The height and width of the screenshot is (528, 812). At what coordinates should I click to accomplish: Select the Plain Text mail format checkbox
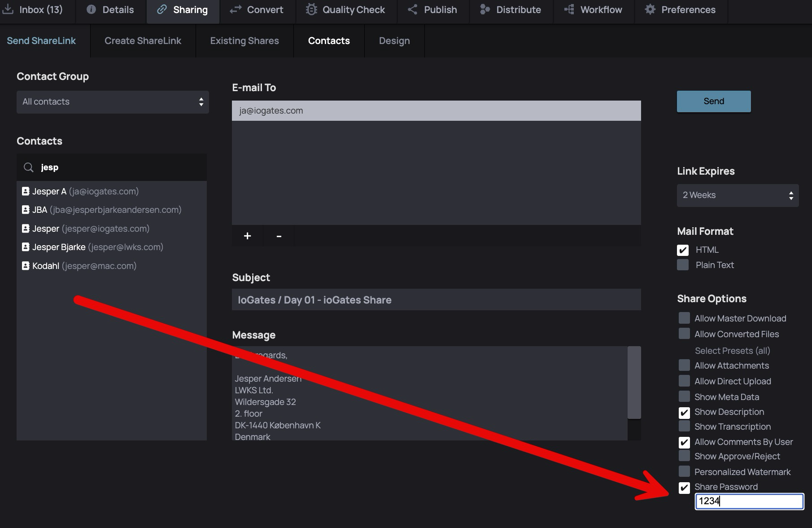(683, 265)
